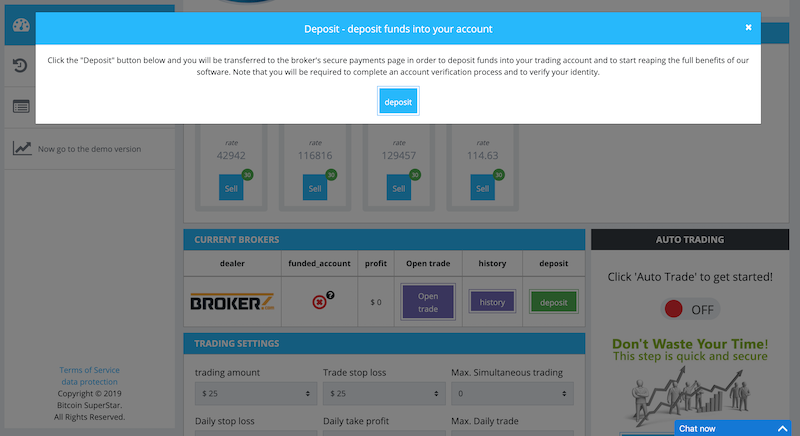Screen dimensions: 800x436
Task: Open the data protection link
Action: pos(89,382)
